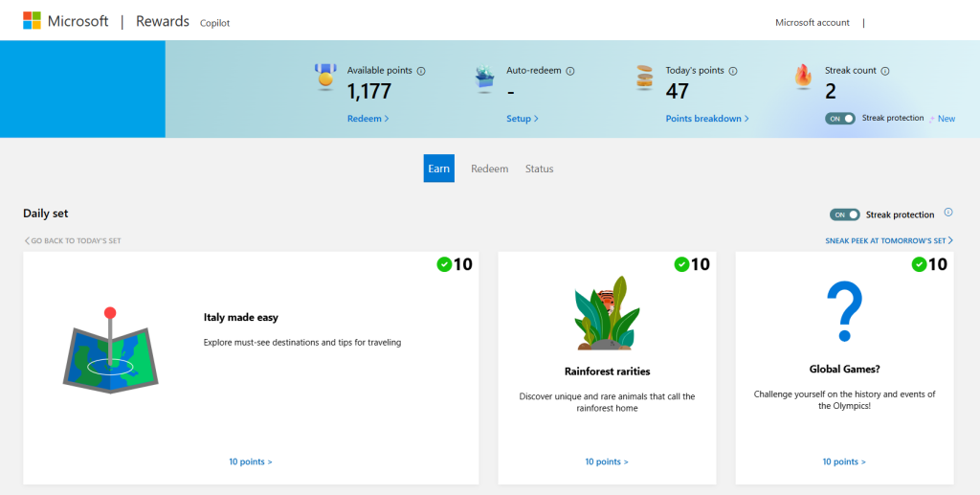Viewport: 980px width, 495px height.
Task: Click the New label beside Streak protection
Action: point(947,119)
